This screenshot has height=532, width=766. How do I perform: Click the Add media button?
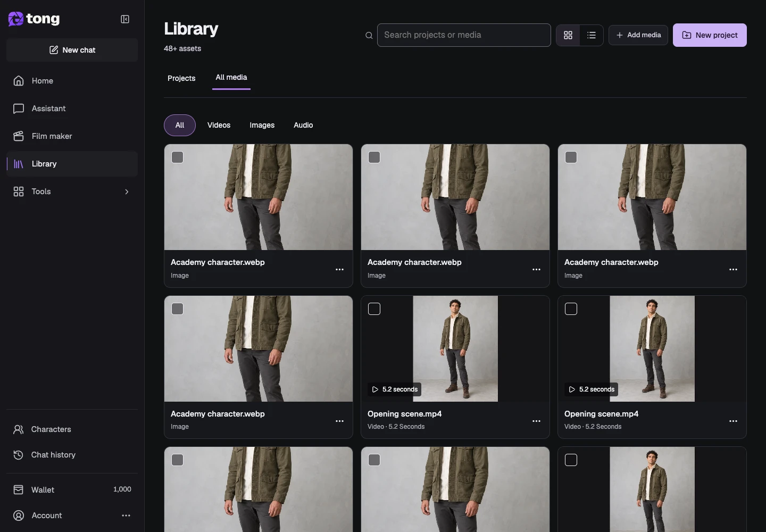click(638, 35)
